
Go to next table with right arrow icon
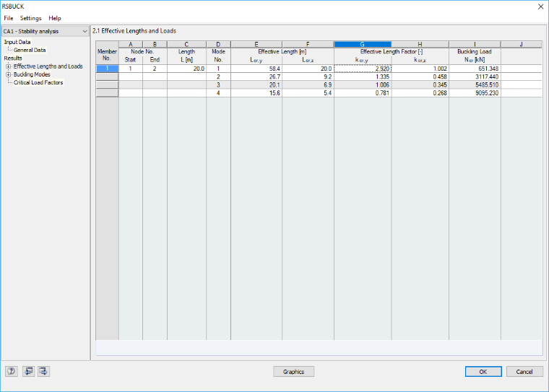click(x=44, y=371)
